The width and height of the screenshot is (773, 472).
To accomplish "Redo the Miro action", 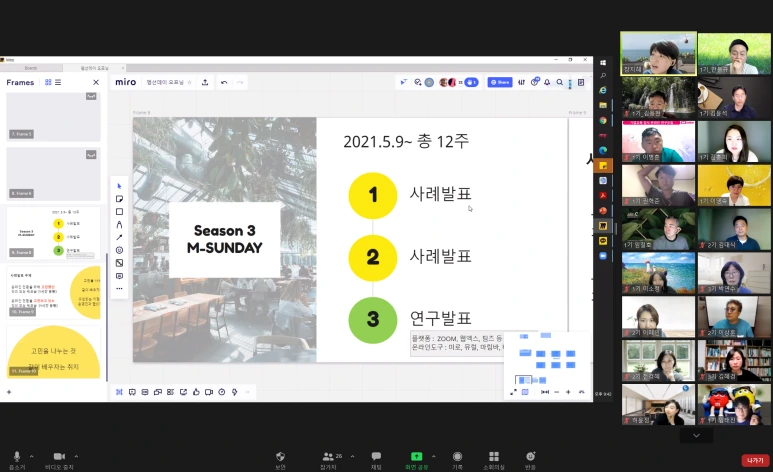I will click(x=240, y=82).
